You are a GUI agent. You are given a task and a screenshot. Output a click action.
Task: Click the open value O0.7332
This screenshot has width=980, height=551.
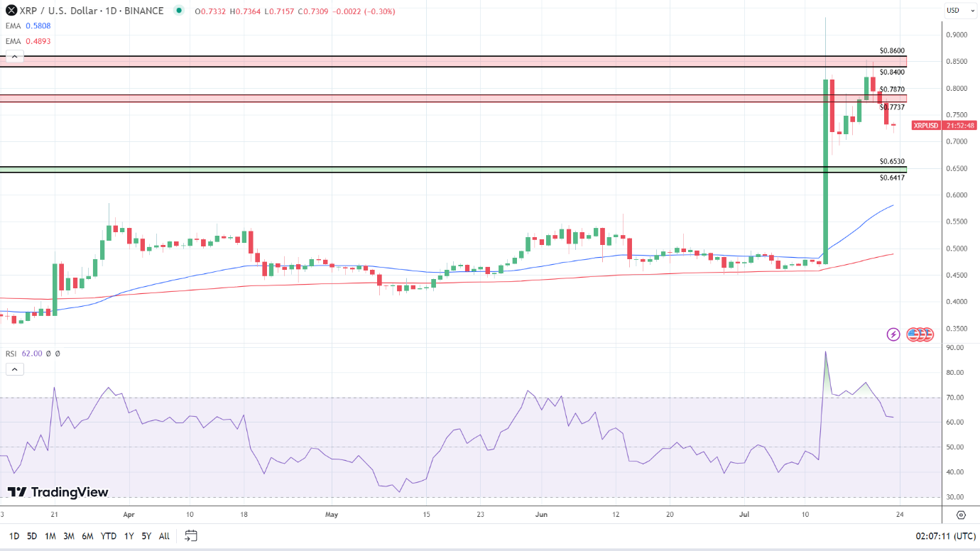coord(212,11)
